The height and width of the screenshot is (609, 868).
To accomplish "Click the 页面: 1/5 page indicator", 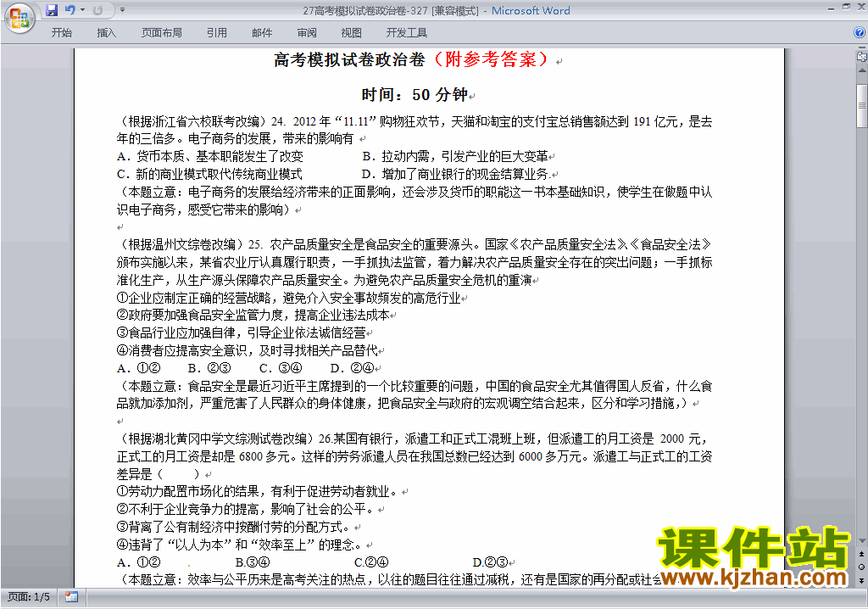I will point(29,596).
